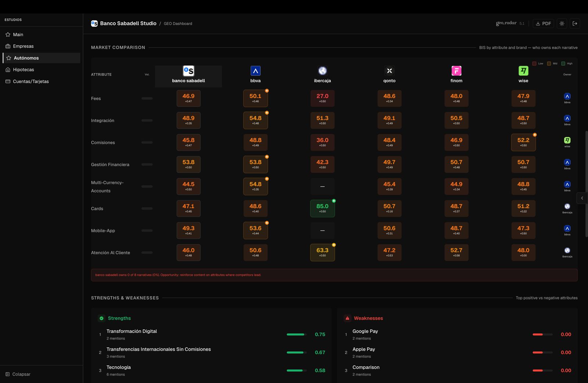
Task: Expand the right-edge side panel chevron
Action: 582,198
